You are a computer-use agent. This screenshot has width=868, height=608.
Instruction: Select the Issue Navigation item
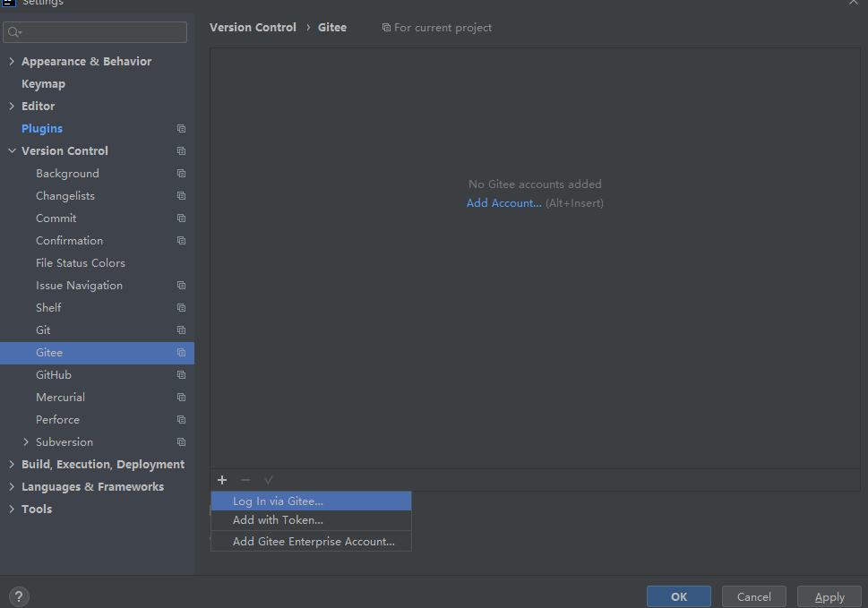pos(79,286)
